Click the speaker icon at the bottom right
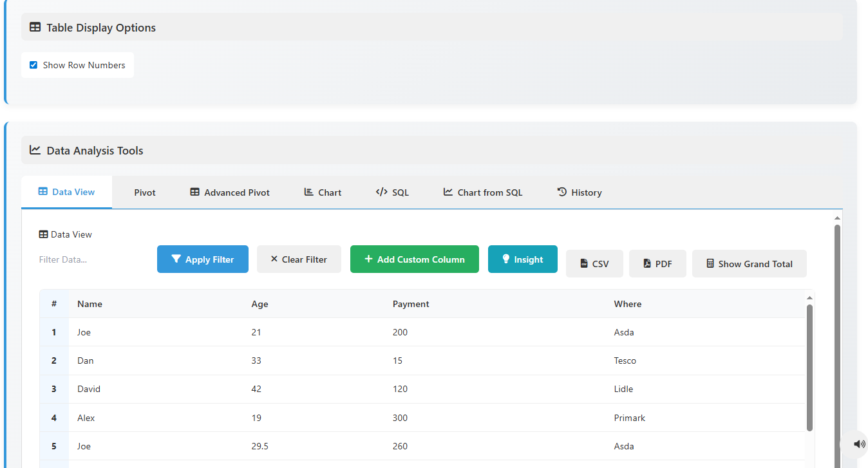 pos(859,444)
